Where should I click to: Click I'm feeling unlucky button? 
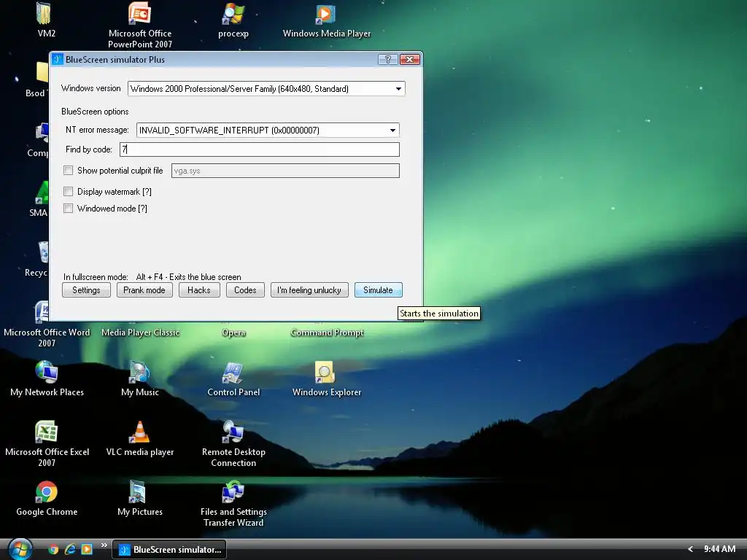tap(309, 290)
